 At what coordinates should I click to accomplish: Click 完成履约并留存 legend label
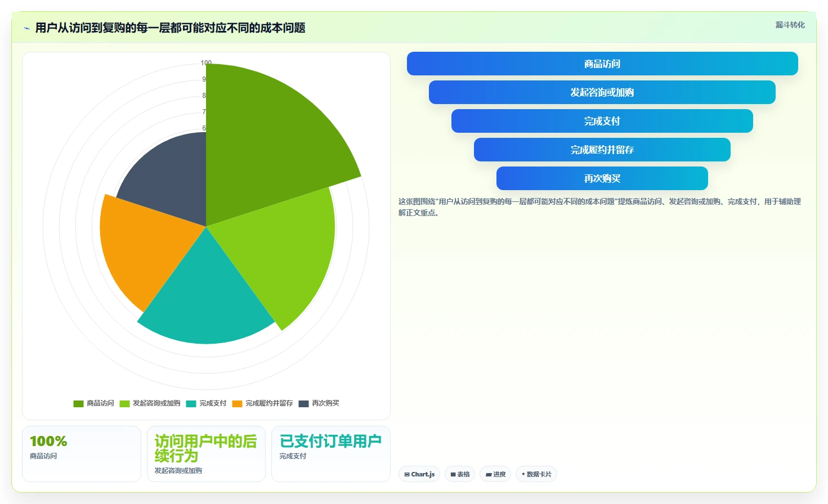click(269, 403)
